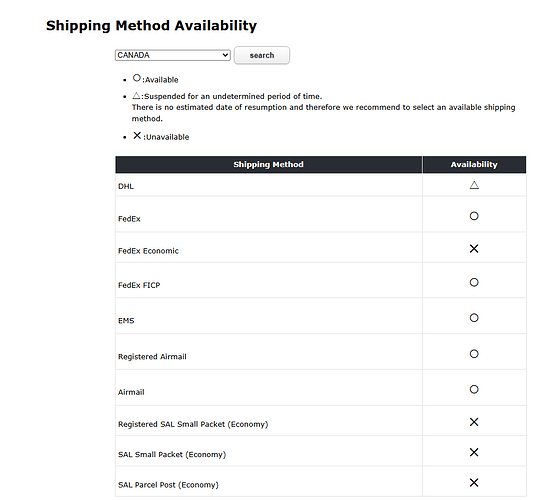Click the Shipping Method Availability heading
Image resolution: width=553 pixels, height=500 pixels.
(151, 26)
